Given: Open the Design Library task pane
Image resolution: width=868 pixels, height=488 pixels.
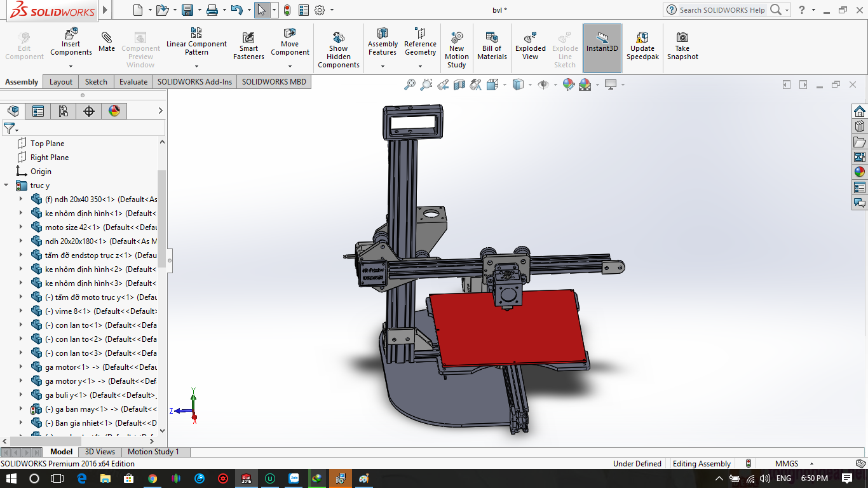Looking at the screenshot, I should coord(860,126).
